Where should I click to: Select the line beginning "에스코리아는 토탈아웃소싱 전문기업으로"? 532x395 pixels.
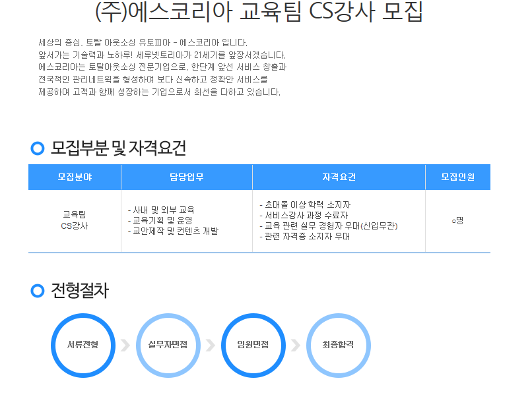tap(162, 67)
